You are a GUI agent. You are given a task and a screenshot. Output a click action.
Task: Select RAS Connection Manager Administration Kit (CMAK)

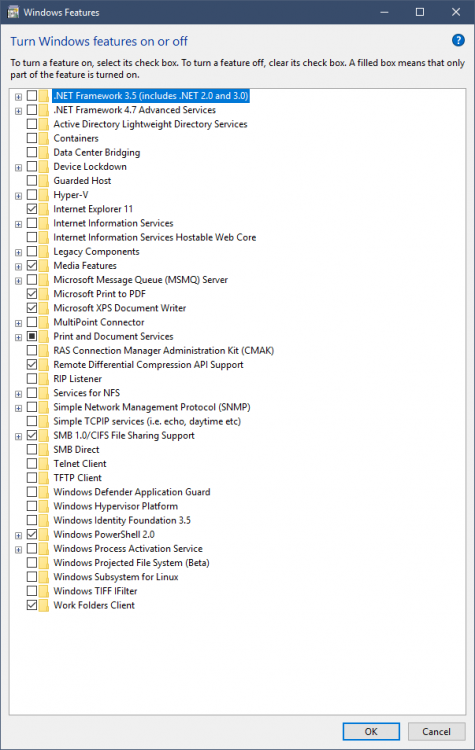tap(164, 351)
